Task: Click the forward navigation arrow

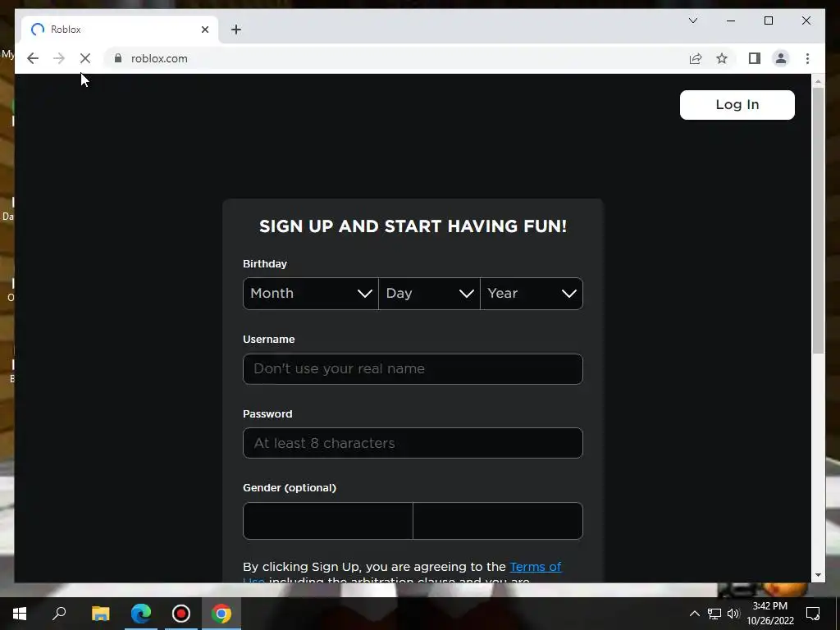Action: (59, 58)
